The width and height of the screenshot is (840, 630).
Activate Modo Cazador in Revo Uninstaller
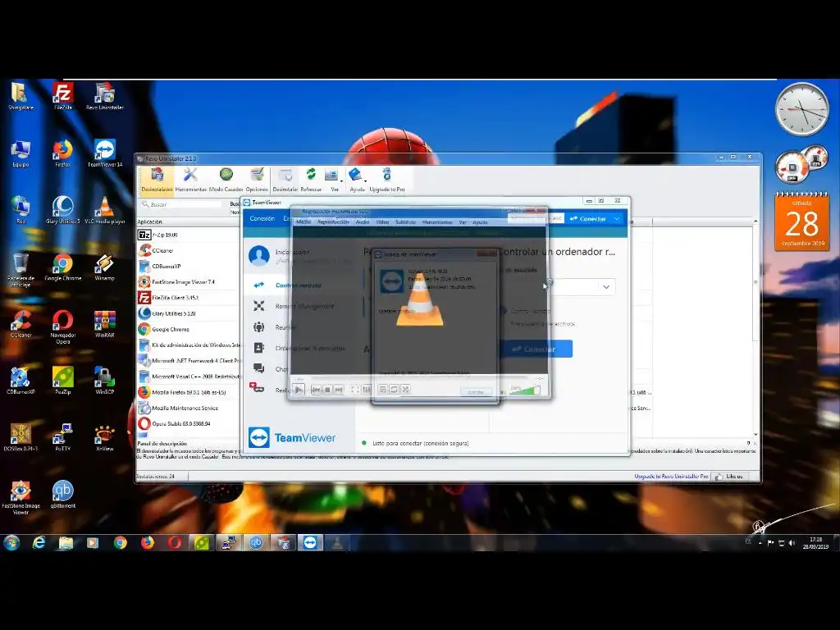(226, 180)
